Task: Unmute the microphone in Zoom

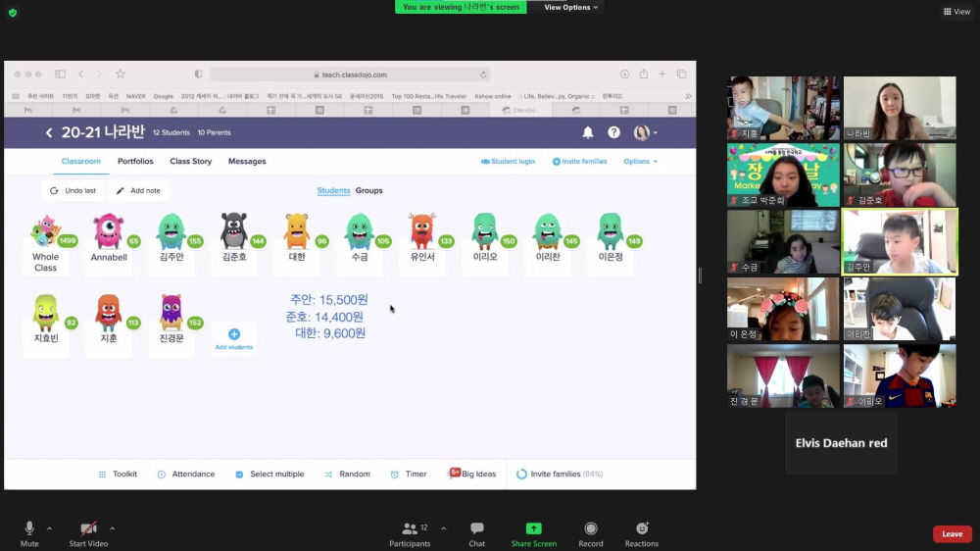Action: 29,534
